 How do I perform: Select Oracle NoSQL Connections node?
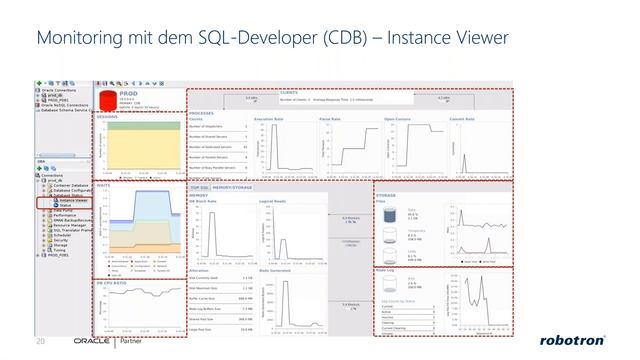64,105
